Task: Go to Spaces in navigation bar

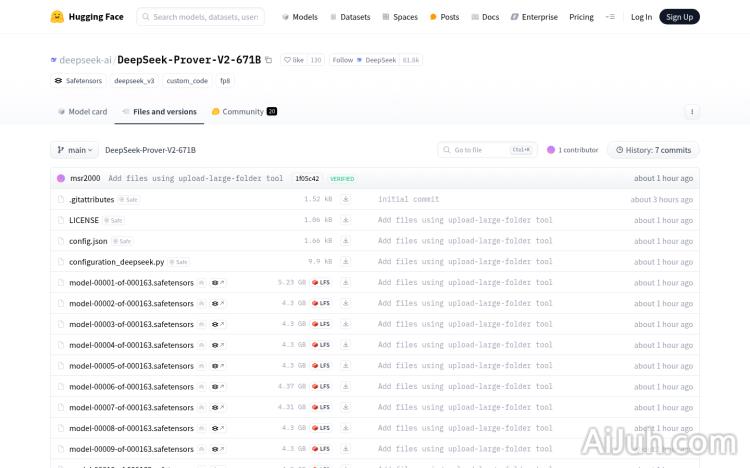Action: (x=400, y=17)
